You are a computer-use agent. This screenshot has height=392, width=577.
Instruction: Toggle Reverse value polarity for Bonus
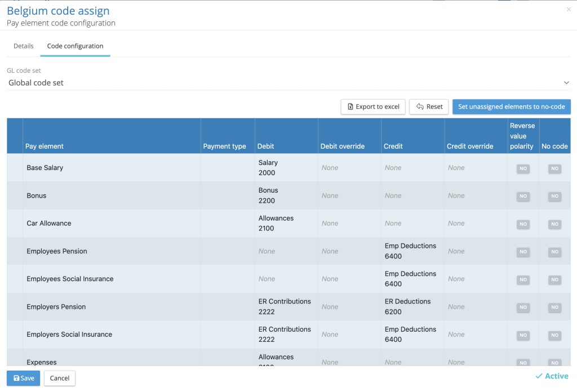(523, 196)
